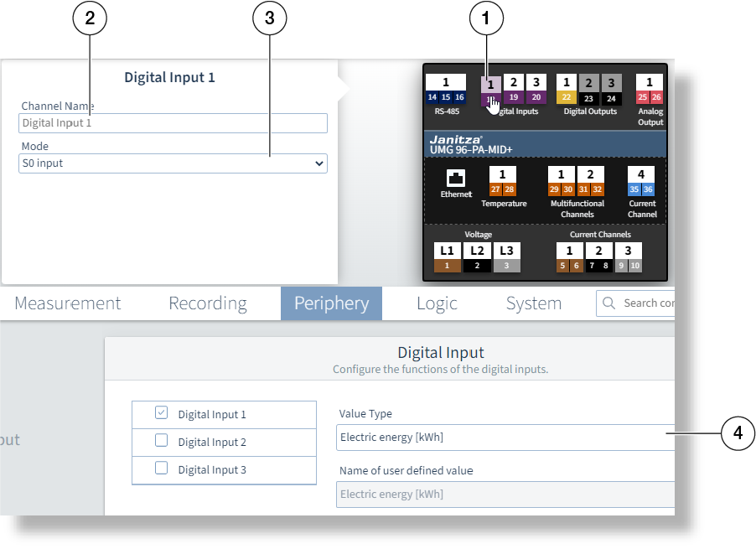This screenshot has width=756, height=549.
Task: Select the Analog Output terminal block
Action: pyautogui.click(x=649, y=90)
